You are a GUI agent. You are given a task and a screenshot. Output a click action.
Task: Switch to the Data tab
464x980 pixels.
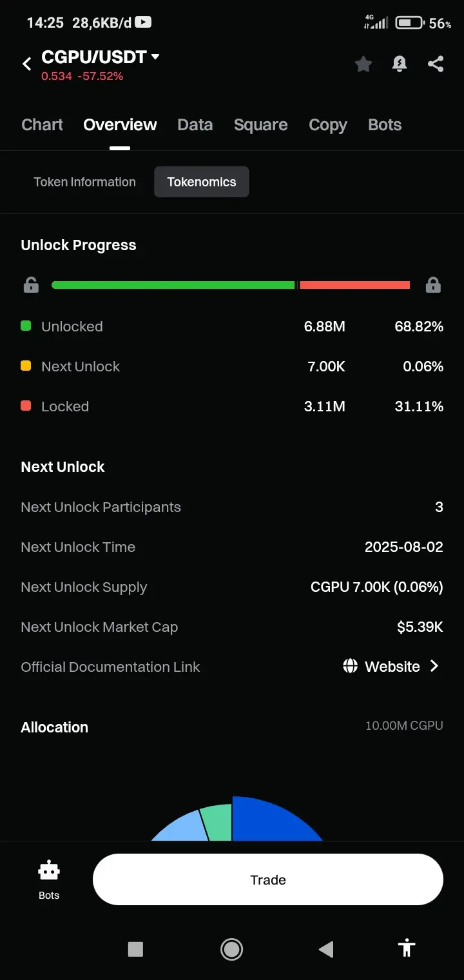point(195,125)
